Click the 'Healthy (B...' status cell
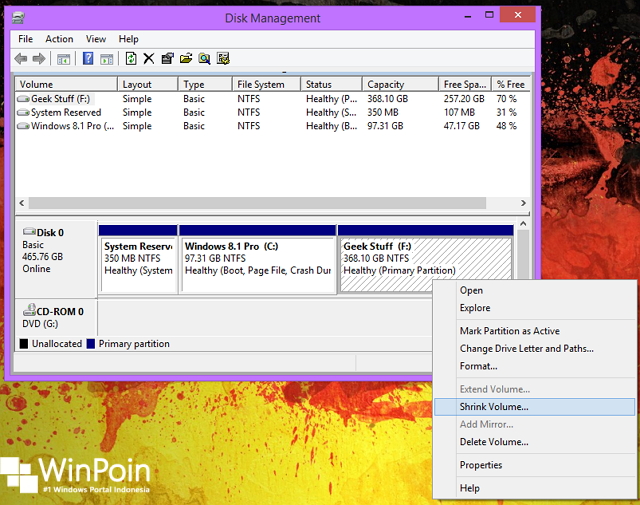 pyautogui.click(x=332, y=126)
